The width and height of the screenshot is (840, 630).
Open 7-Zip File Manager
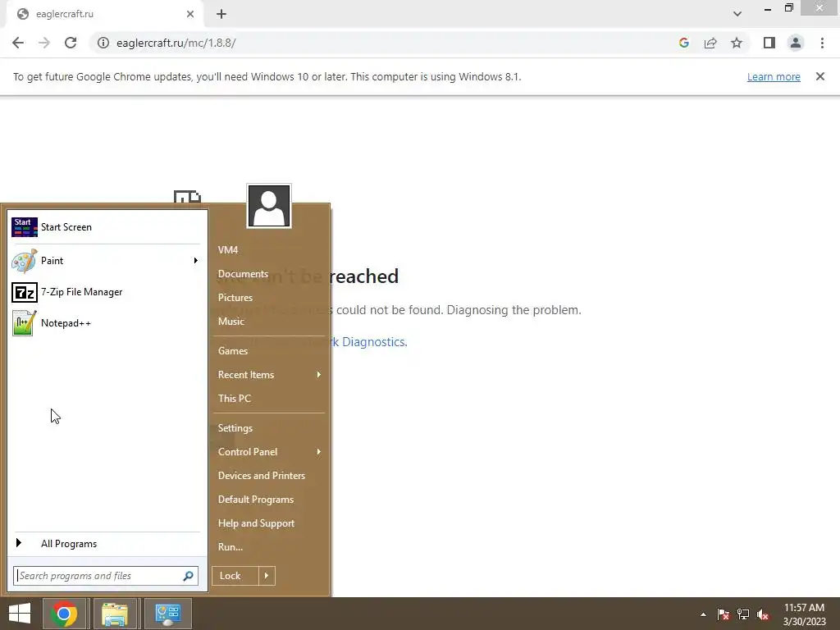pyautogui.click(x=106, y=292)
